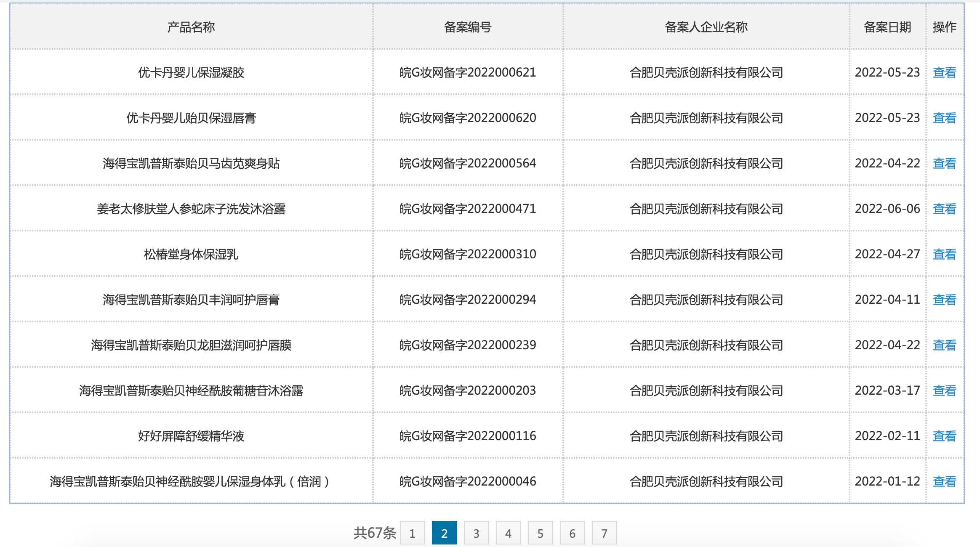The height and width of the screenshot is (547, 980).
Task: Click the 产品名称 column header
Action: coord(191,27)
